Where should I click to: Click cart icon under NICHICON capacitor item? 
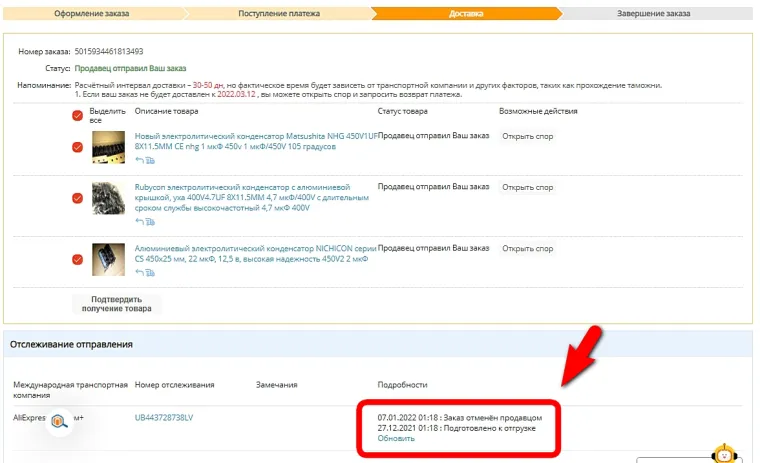click(x=150, y=272)
